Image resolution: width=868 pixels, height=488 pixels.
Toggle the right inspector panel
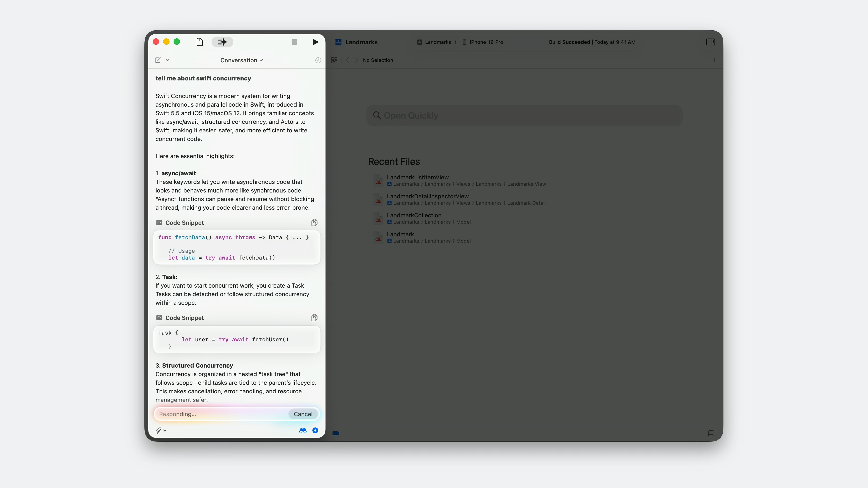(710, 42)
